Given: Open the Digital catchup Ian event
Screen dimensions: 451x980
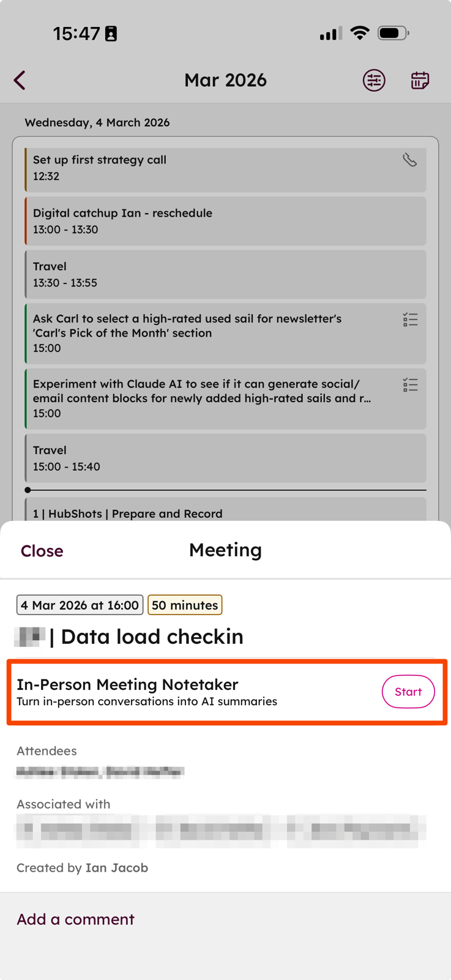Looking at the screenshot, I should tap(225, 221).
